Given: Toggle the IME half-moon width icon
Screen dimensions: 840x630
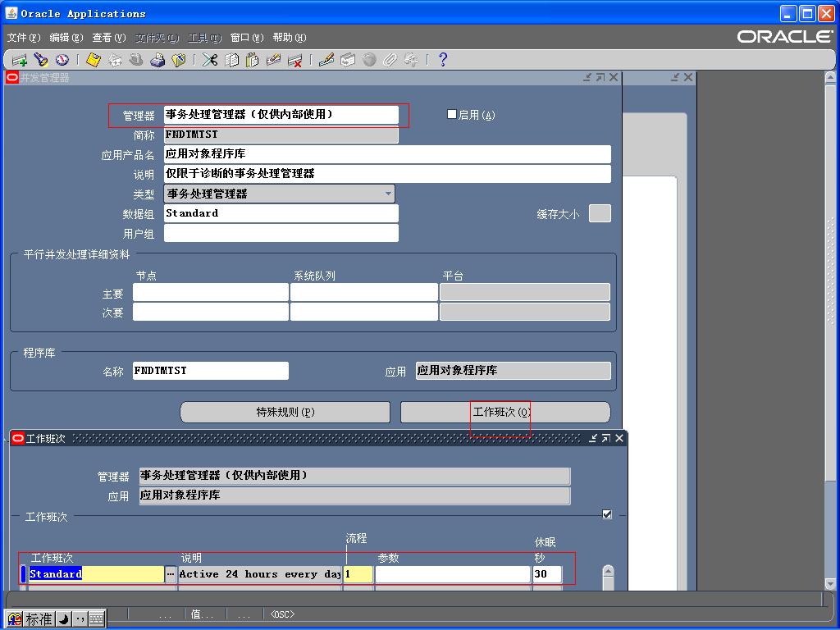Looking at the screenshot, I should pyautogui.click(x=63, y=619).
